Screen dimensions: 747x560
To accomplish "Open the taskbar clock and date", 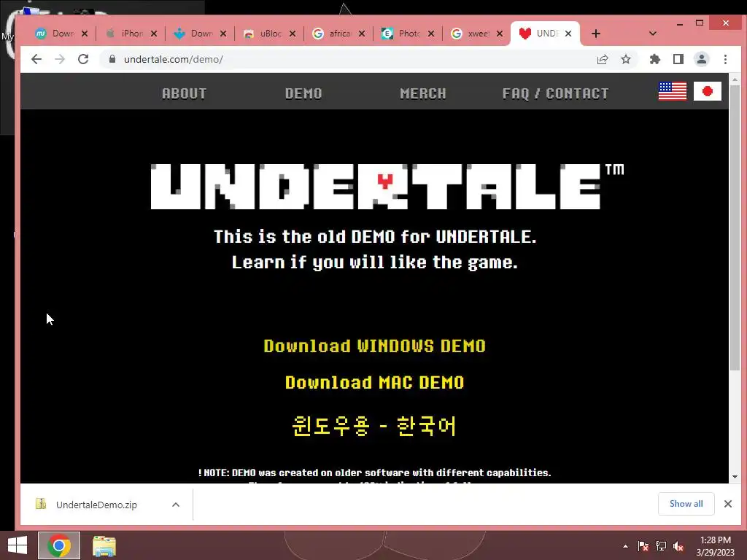I will 716,546.
